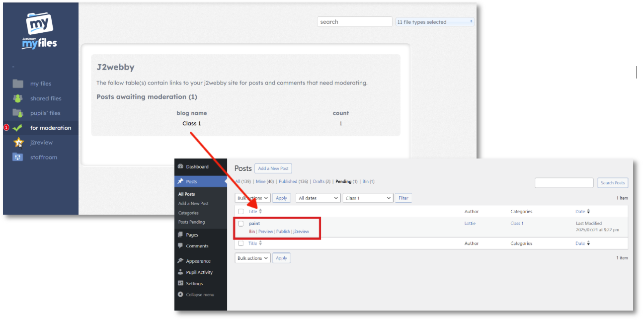
Task: Click the Appearance paintbrush icon
Action: point(180,261)
